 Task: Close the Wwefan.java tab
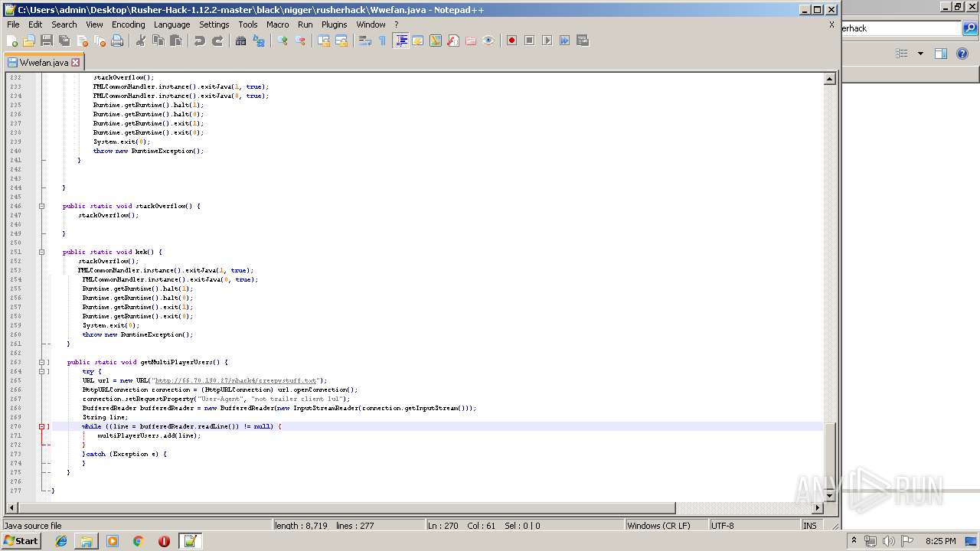[75, 63]
